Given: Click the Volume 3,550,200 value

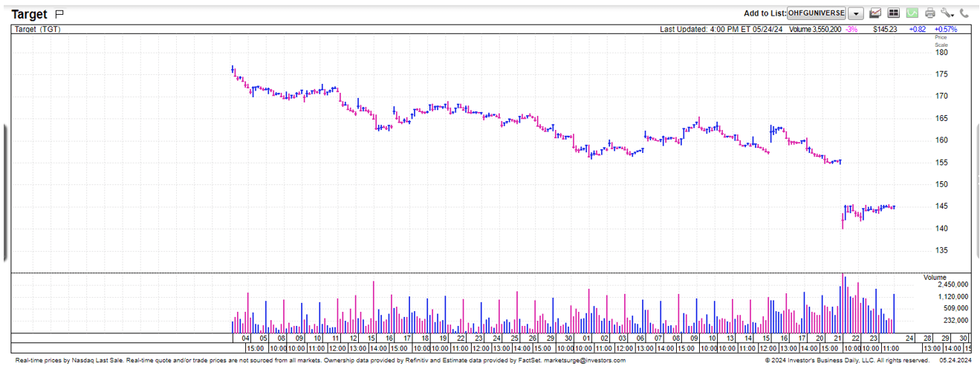Looking at the screenshot, I should pos(815,29).
